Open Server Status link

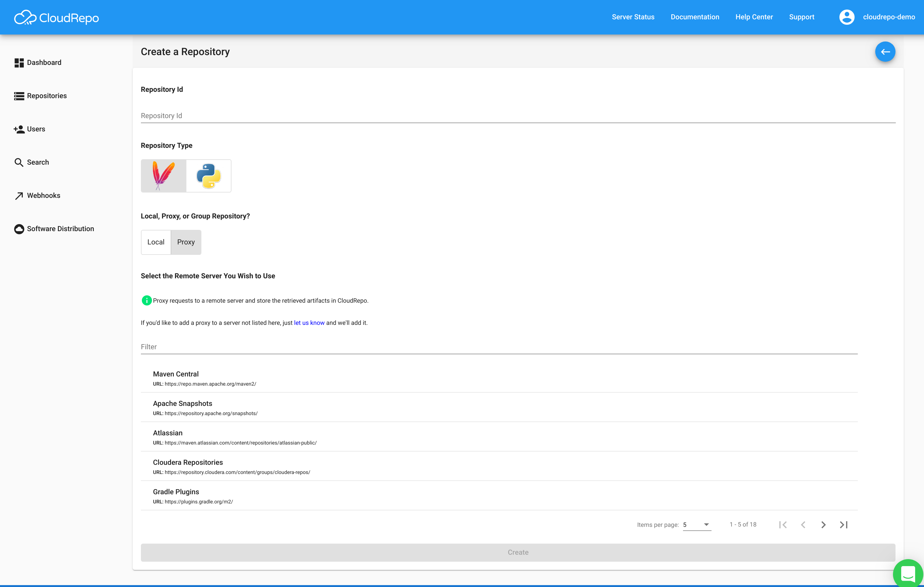click(633, 17)
